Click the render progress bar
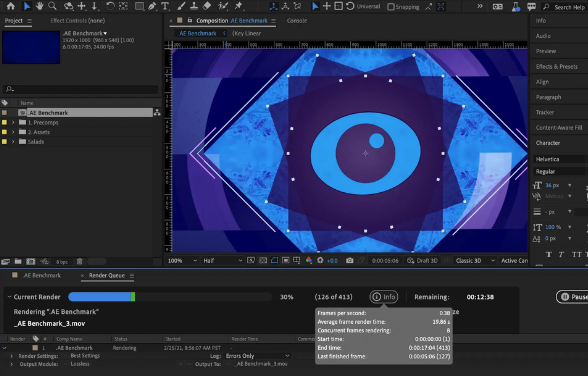Image resolution: width=588 pixels, height=376 pixels. [170, 297]
